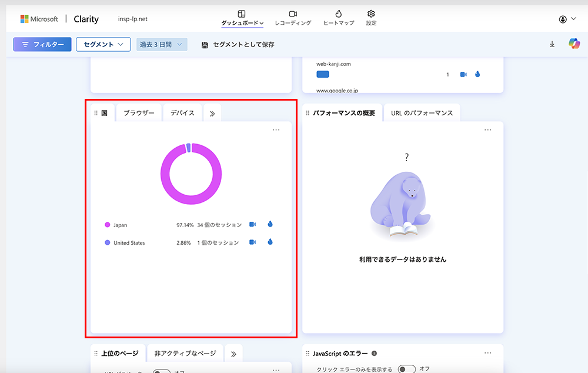588x373 pixels.
Task: Download the dashboard data
Action: pos(552,44)
